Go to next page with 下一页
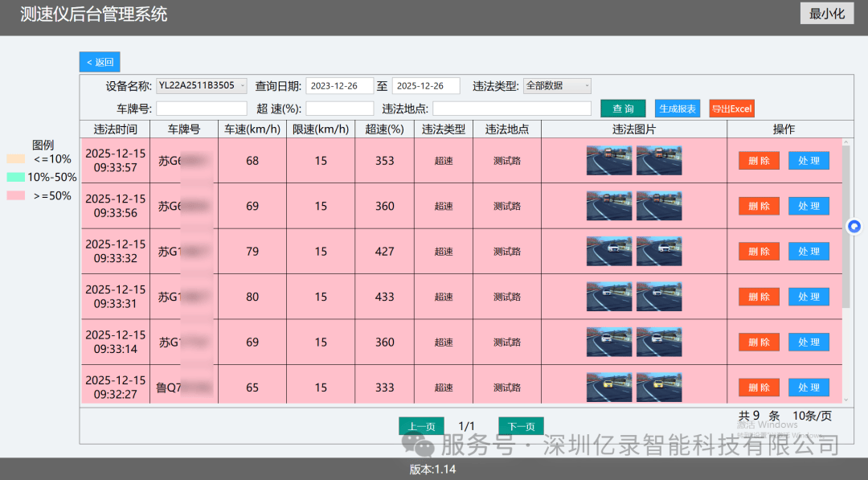868x480 pixels. pyautogui.click(x=521, y=426)
